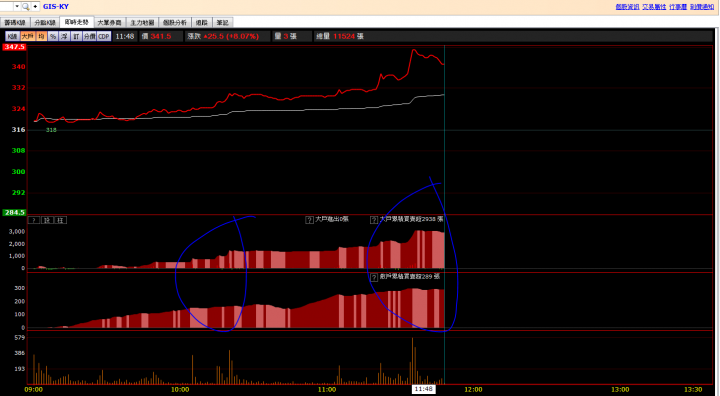Open the 主力地圖 tab

[x=142, y=23]
